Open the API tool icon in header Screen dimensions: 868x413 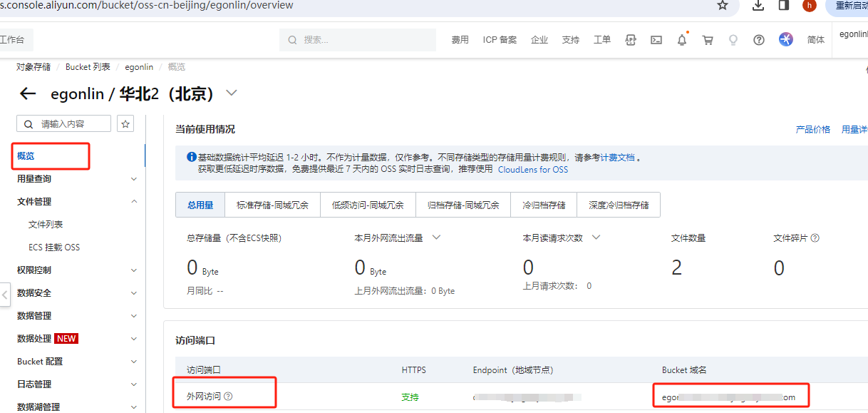point(631,40)
